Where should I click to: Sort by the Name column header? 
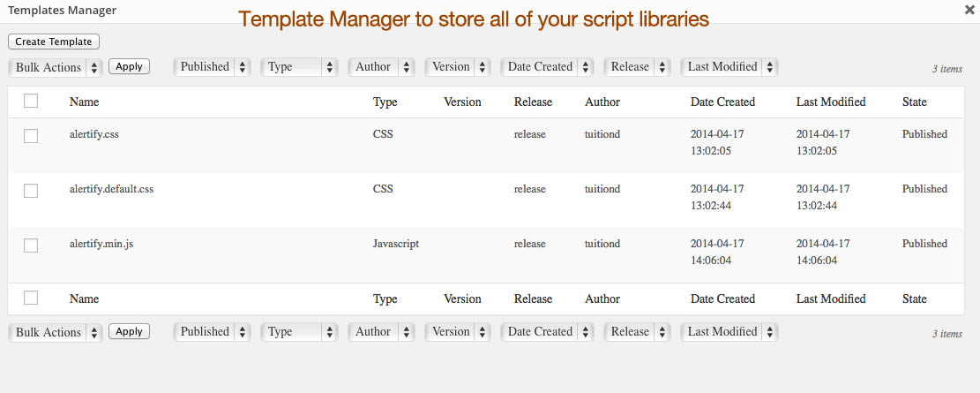(x=84, y=102)
